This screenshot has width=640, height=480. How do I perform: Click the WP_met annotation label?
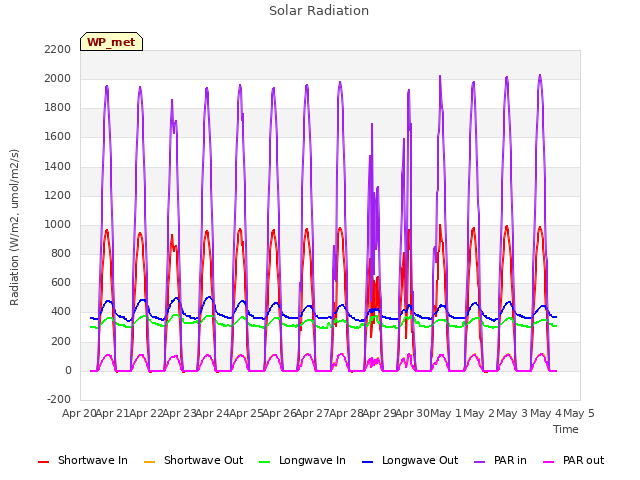(x=111, y=42)
